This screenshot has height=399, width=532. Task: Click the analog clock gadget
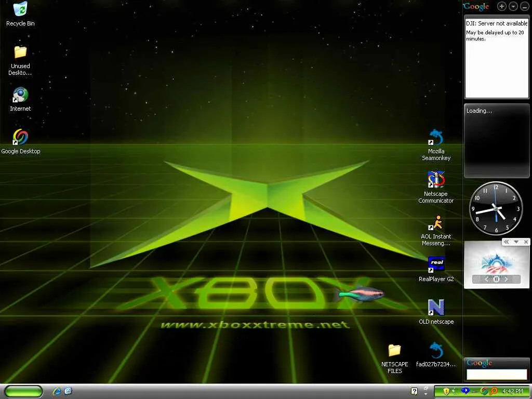click(x=496, y=208)
